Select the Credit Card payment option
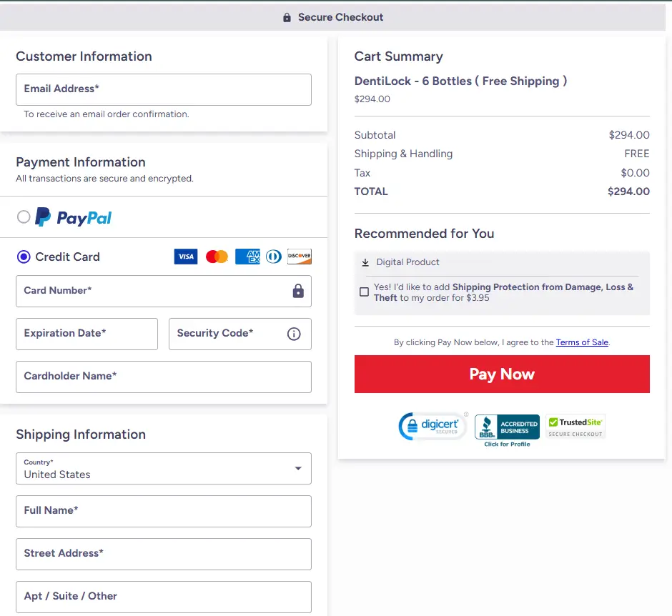 tap(22, 257)
